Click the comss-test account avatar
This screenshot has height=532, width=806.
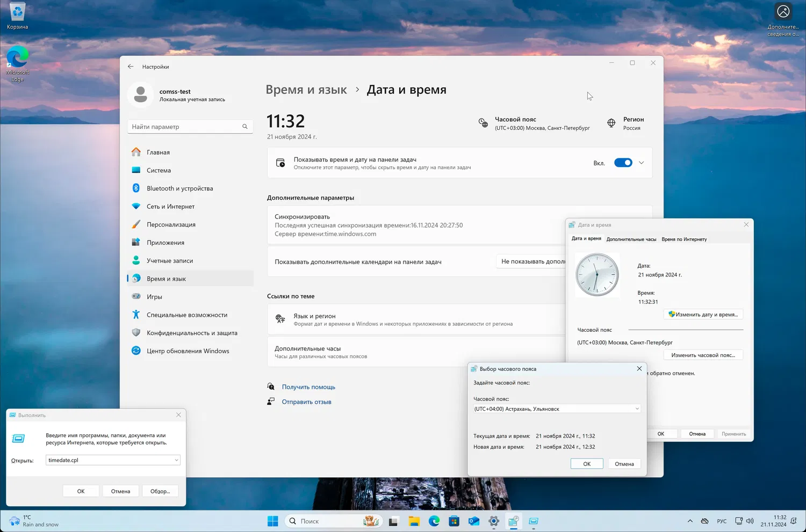(x=141, y=94)
